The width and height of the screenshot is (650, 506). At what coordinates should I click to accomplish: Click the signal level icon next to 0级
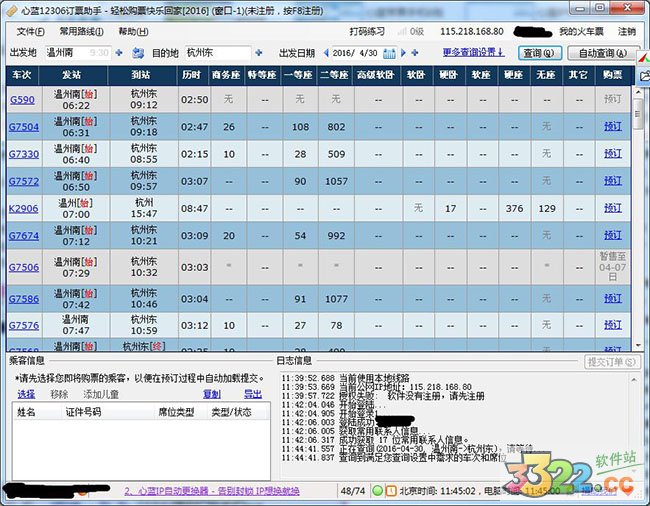click(402, 31)
